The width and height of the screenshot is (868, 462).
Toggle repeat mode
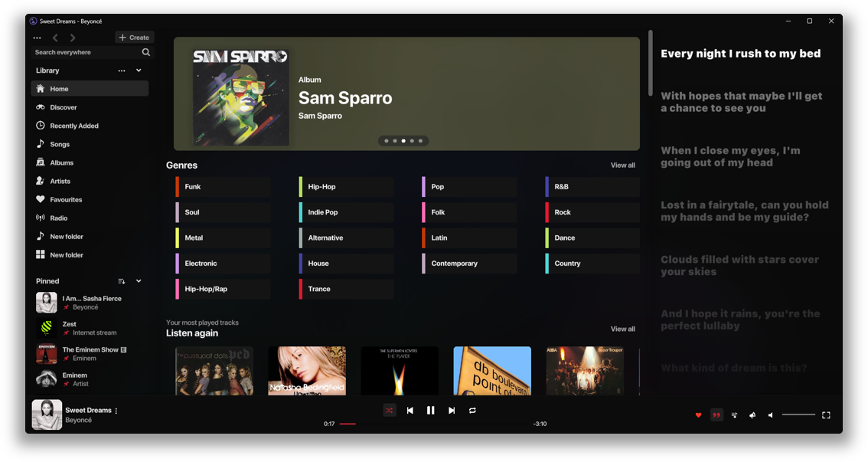472,411
